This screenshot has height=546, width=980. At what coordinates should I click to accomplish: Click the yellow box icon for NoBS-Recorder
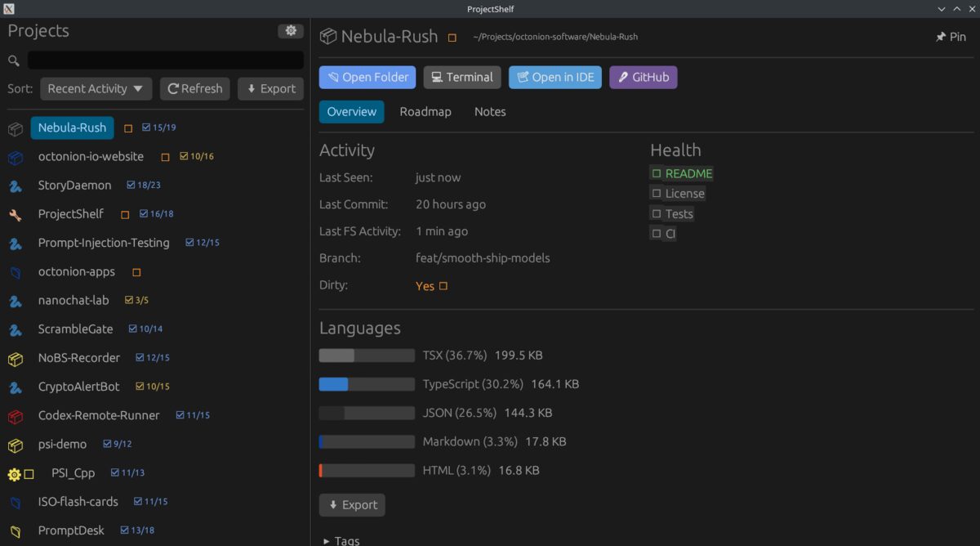click(x=15, y=358)
